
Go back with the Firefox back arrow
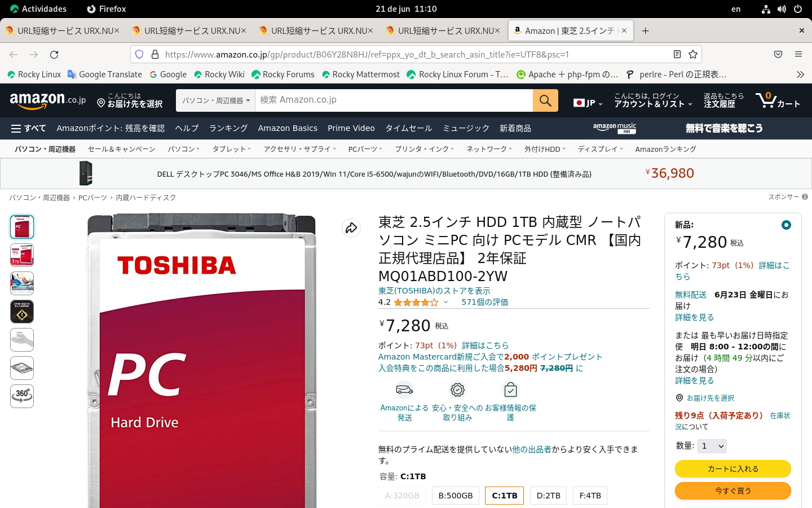click(x=14, y=55)
